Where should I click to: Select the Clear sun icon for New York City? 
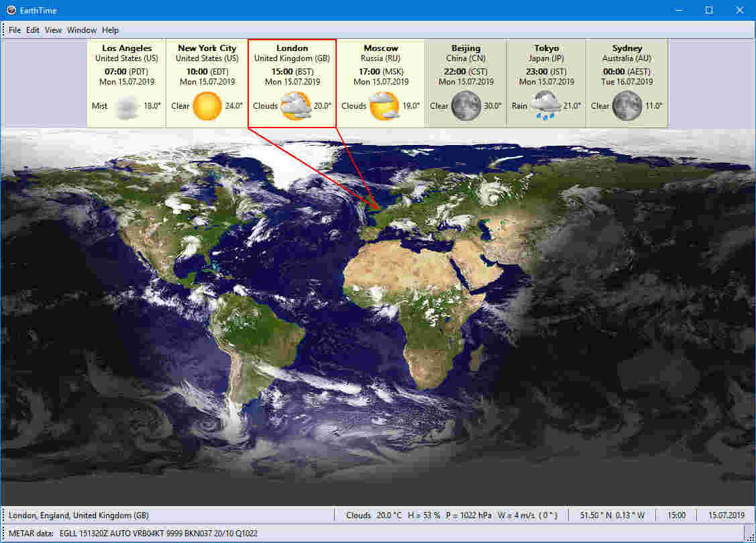(206, 106)
